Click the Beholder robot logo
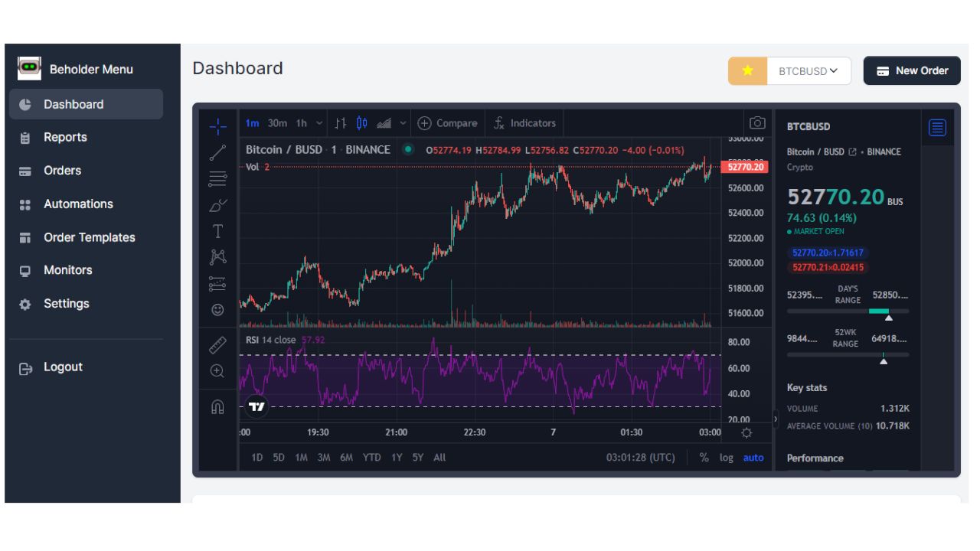Viewport: 980px width, 551px height. coord(29,68)
